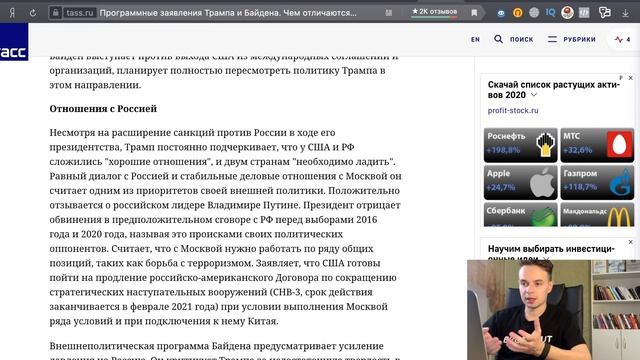Viewport: 640px width, 360px height.
Task: Open the translate extension icon
Action: pos(604,13)
